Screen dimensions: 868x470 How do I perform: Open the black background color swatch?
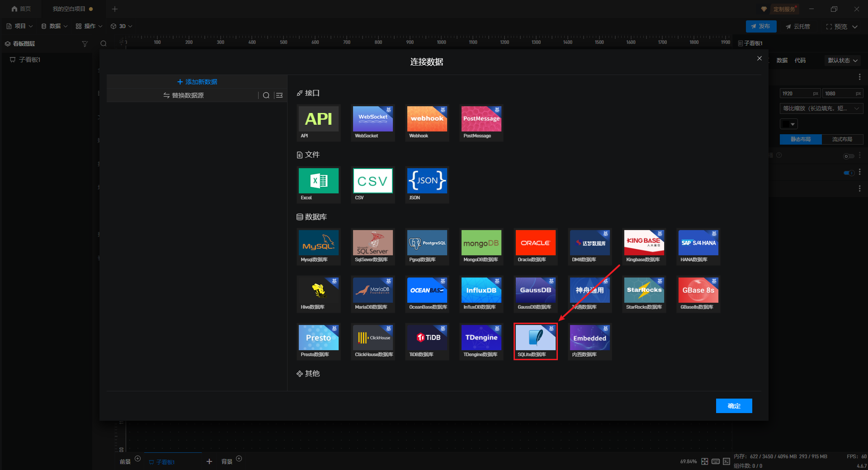point(788,124)
